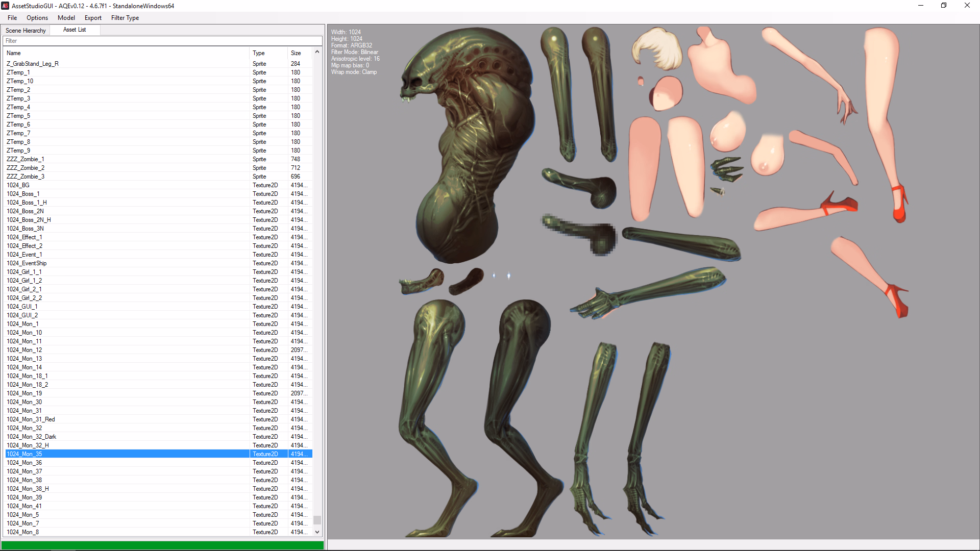Open the Export menu
Screen dimensions: 980x551
coord(93,18)
